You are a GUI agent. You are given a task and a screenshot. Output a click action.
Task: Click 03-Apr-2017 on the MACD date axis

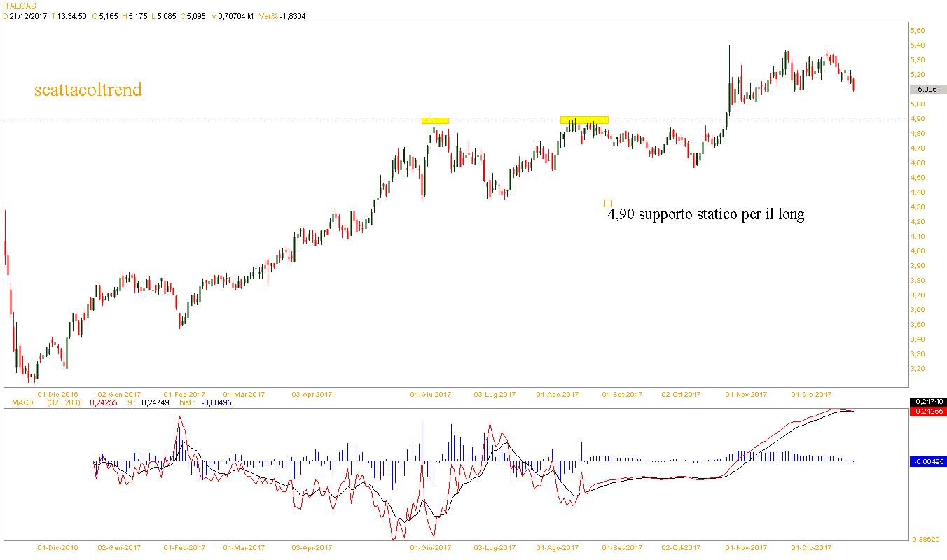(312, 548)
